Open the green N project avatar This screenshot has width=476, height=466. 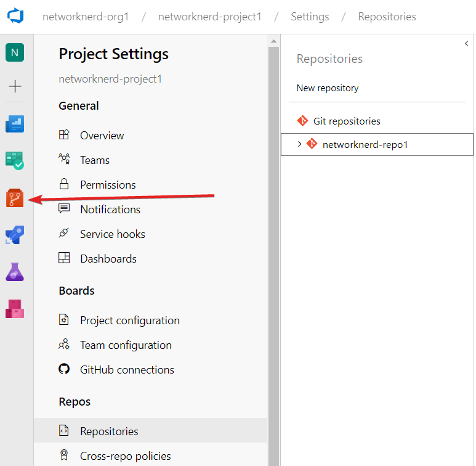click(x=15, y=52)
